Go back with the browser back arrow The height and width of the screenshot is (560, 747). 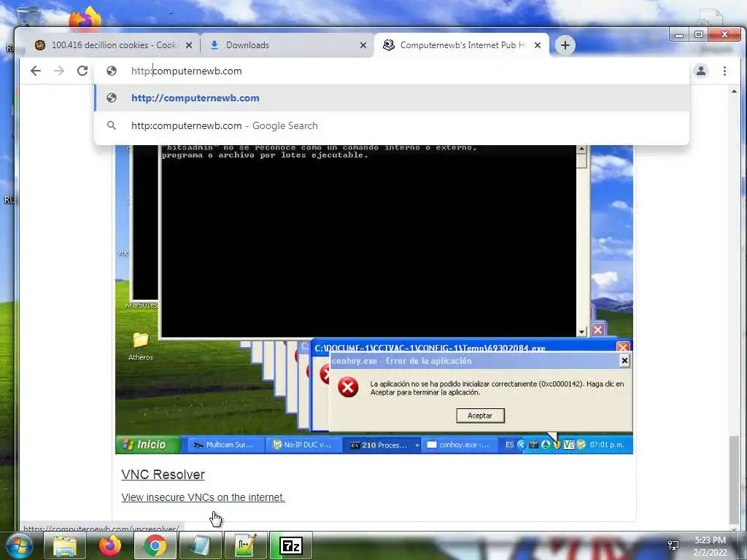click(x=36, y=71)
